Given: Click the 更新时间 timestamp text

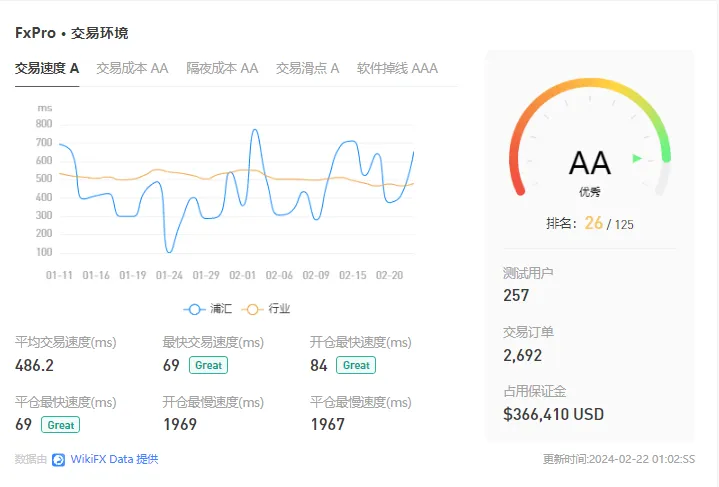Looking at the screenshot, I should point(619,459).
